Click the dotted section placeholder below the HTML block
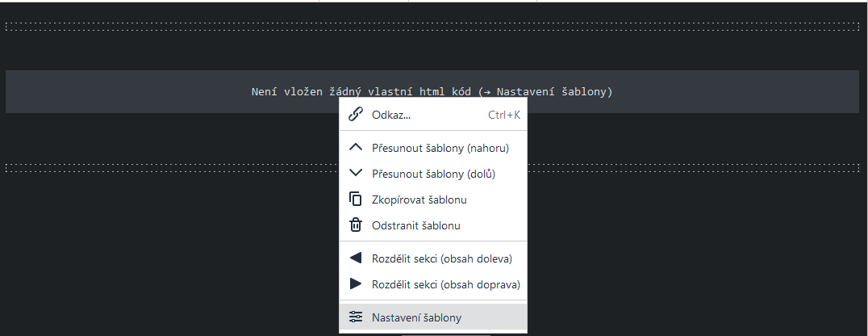The image size is (868, 336). point(161,168)
